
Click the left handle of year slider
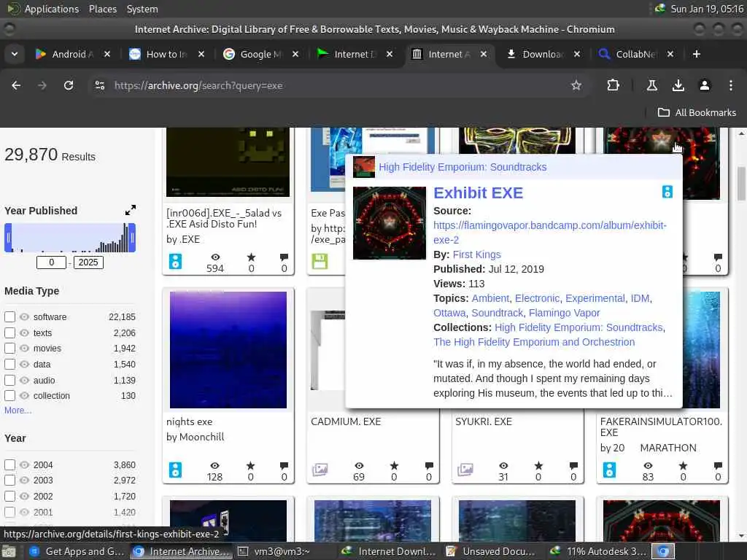(x=8, y=238)
